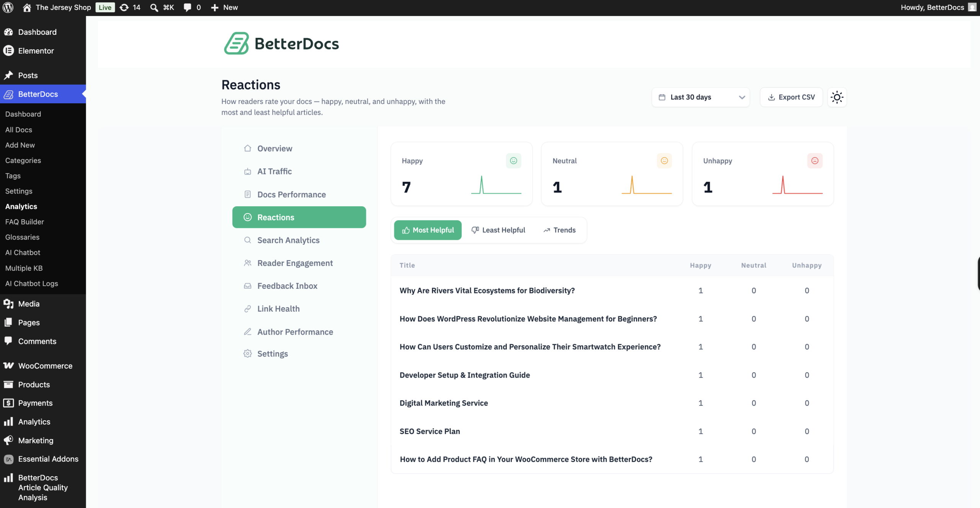Open BetterDocs Settings submenu item
This screenshot has width=980, height=508.
point(19,191)
